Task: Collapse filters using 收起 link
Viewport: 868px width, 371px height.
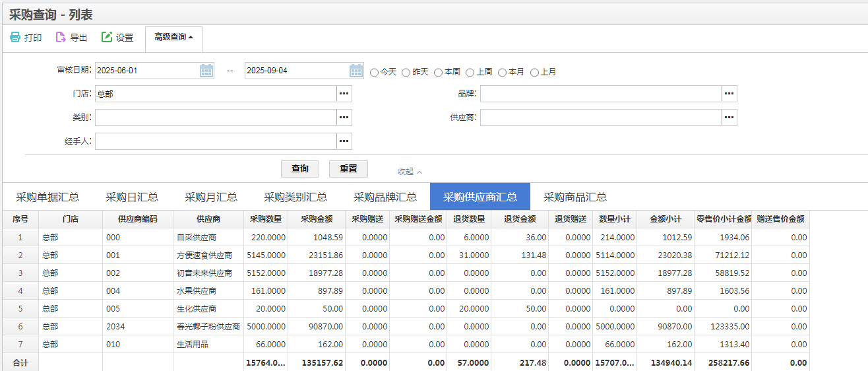Action: pyautogui.click(x=409, y=172)
